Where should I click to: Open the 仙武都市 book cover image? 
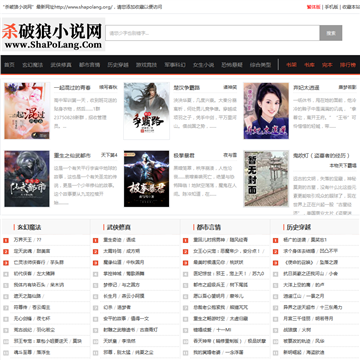point(27,179)
